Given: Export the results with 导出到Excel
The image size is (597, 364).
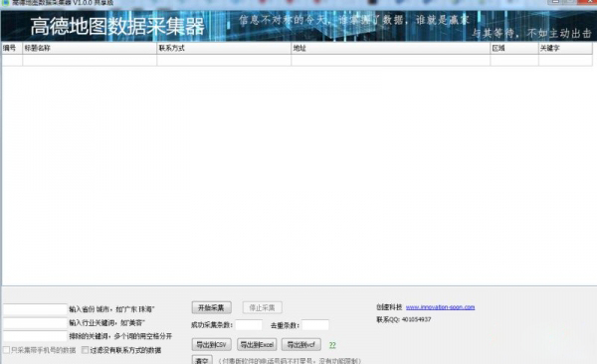Looking at the screenshot, I should (257, 344).
